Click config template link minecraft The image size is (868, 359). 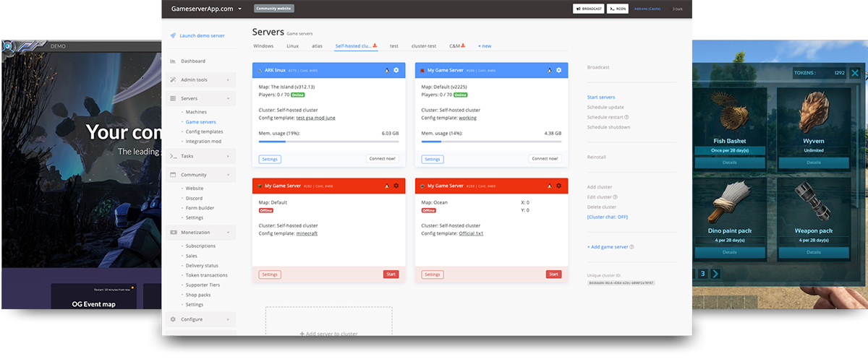307,233
